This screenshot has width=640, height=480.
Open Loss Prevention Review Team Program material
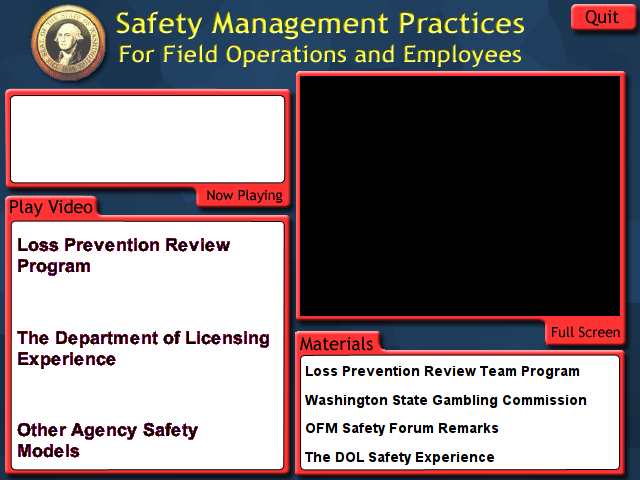tap(442, 371)
